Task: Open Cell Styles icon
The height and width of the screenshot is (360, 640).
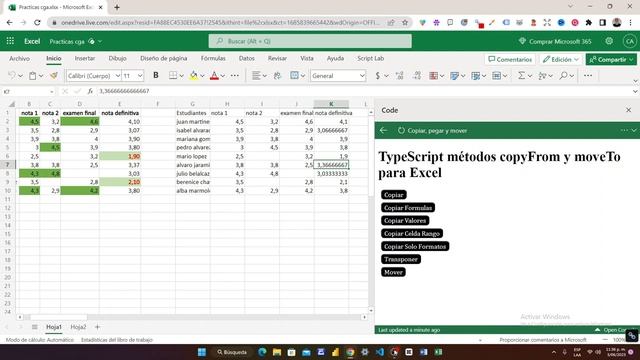Action: [x=454, y=76]
